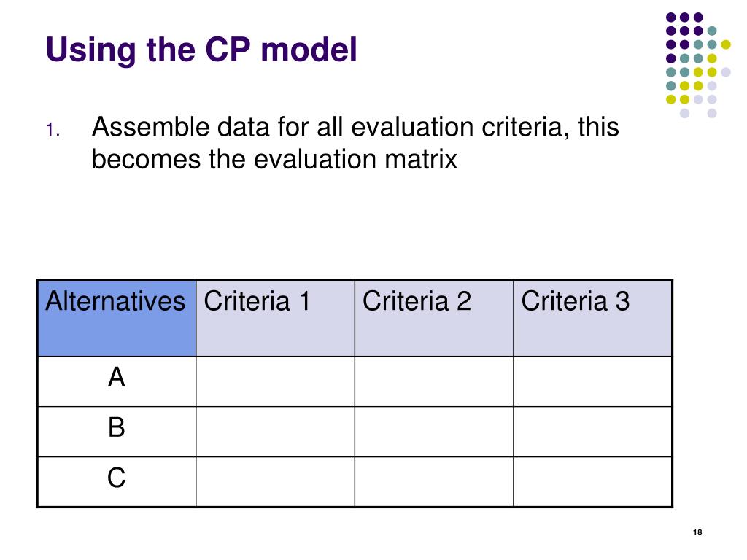Click the row label B cell
Viewport: 747px width, 560px height.
[117, 432]
